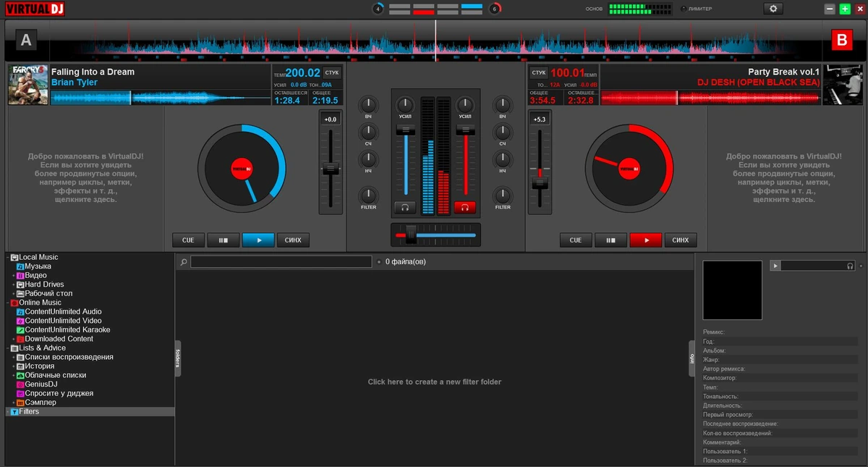
Task: Select Музыка under Local Music
Action: click(38, 266)
